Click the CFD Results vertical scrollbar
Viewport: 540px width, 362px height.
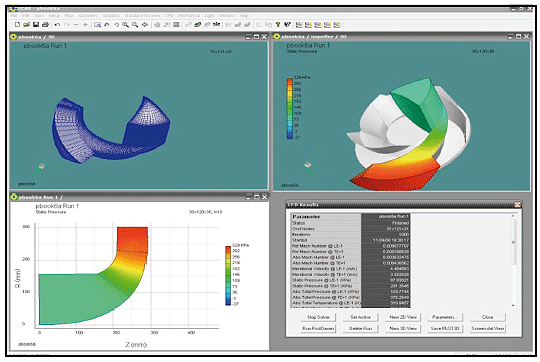pos(513,260)
